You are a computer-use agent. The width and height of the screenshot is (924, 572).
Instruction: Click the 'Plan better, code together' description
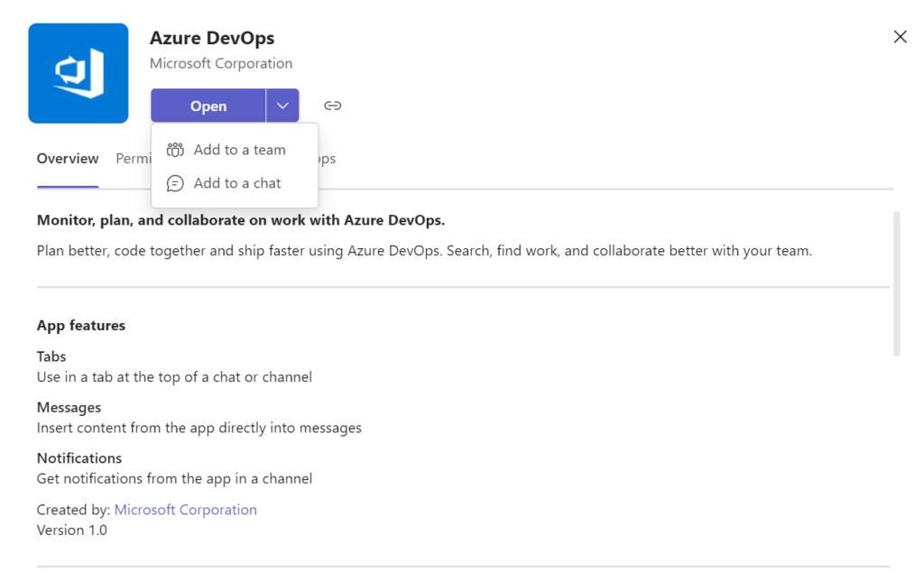pos(424,251)
